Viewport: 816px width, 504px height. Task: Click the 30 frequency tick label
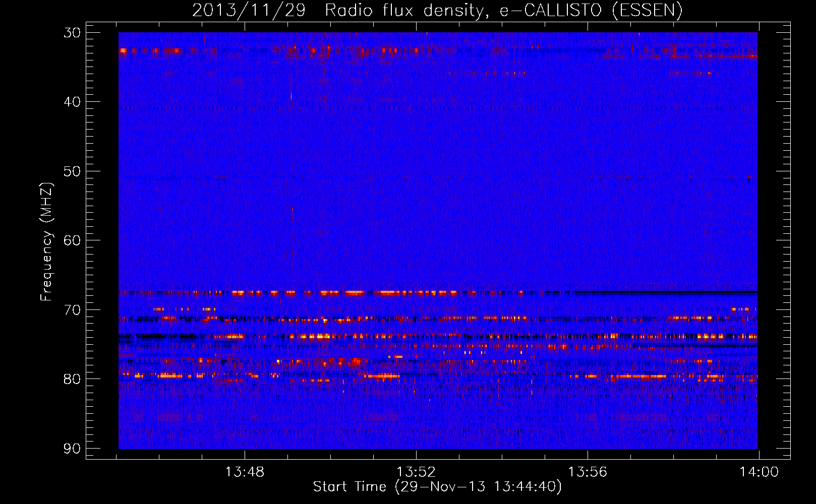pos(72,33)
